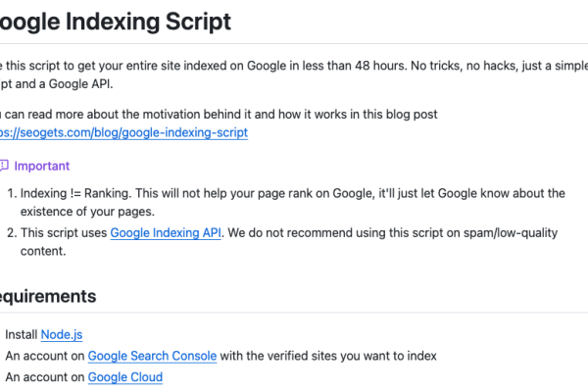Open the Google Indexing API link
This screenshot has width=588, height=392.
pos(166,233)
